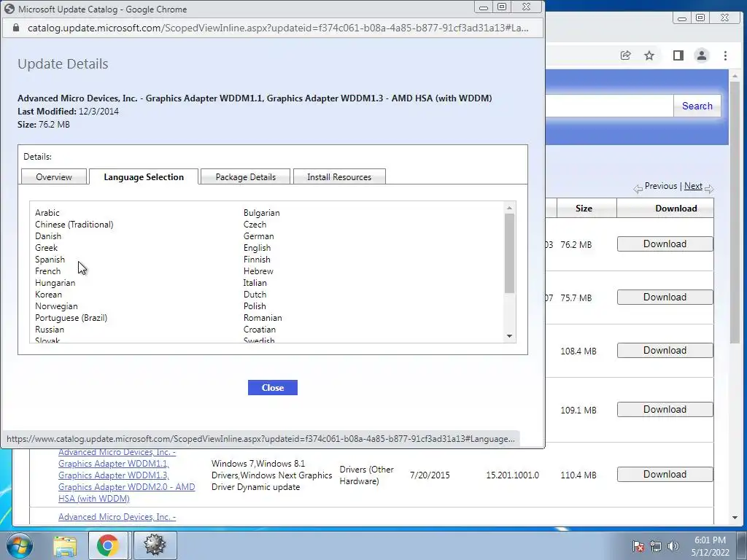747x560 pixels.
Task: Click English in the language list
Action: pyautogui.click(x=257, y=248)
